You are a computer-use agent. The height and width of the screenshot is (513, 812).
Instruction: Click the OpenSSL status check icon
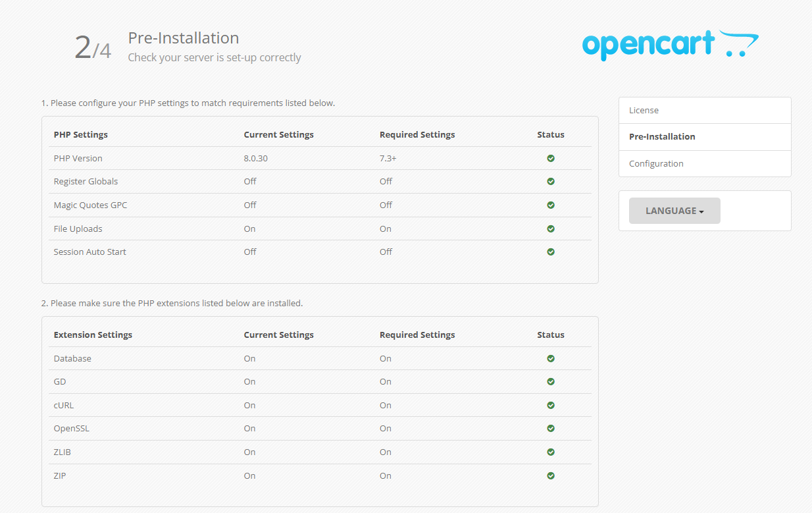(551, 428)
